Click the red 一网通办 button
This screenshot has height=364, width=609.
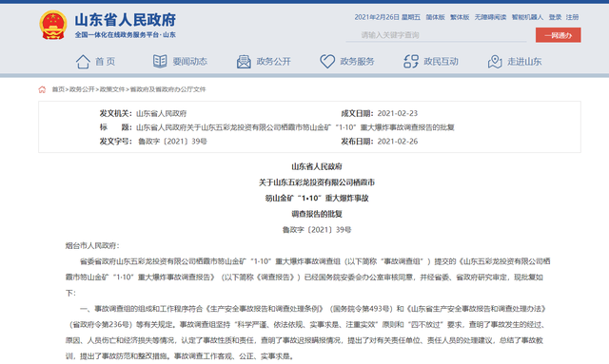(x=559, y=35)
